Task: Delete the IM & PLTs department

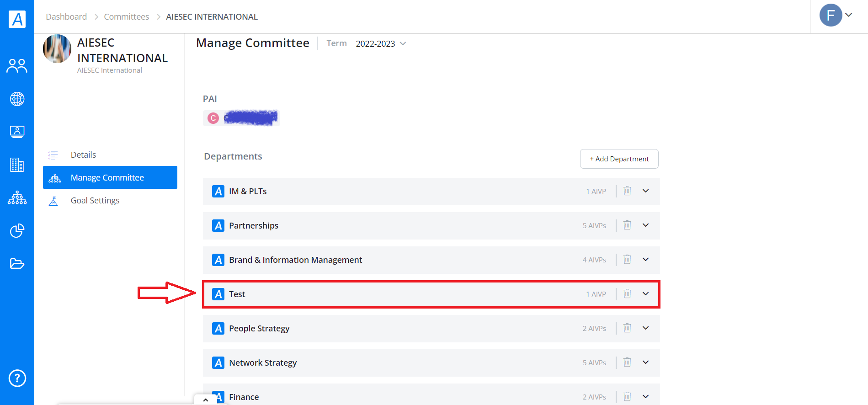Action: coord(627,191)
